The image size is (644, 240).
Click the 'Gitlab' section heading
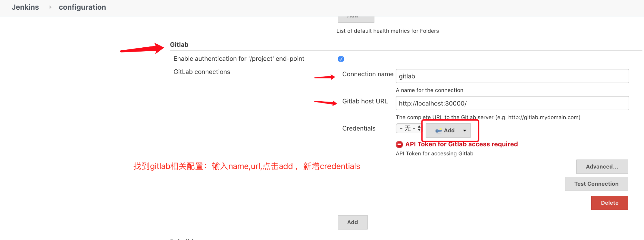pos(179,45)
